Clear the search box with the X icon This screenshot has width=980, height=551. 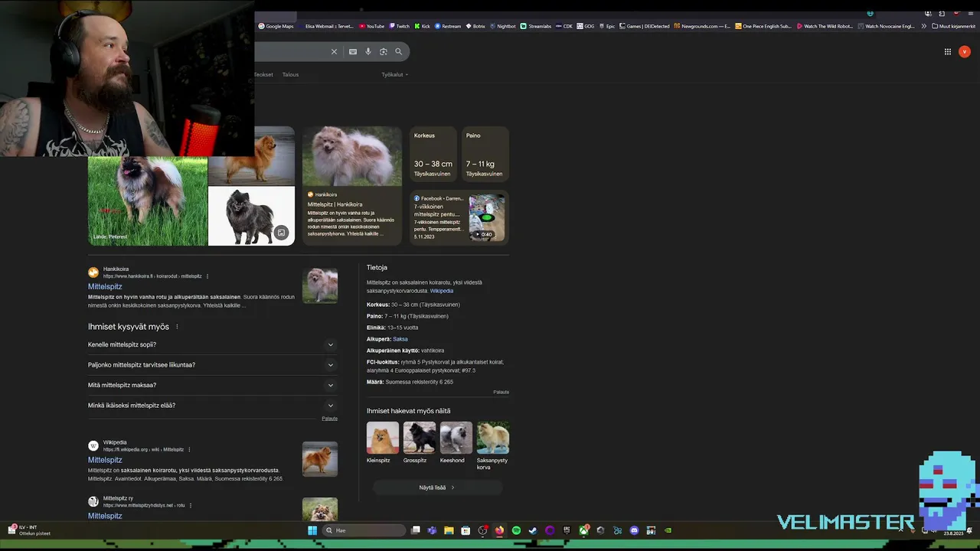(x=334, y=51)
